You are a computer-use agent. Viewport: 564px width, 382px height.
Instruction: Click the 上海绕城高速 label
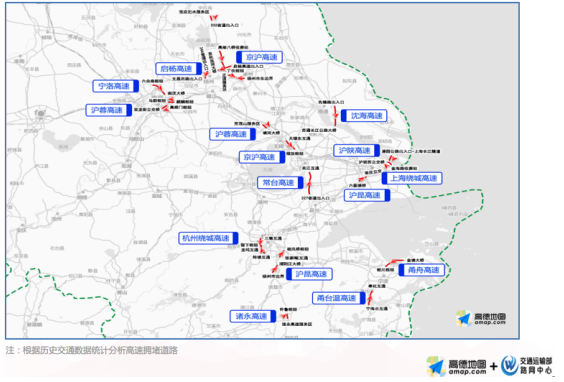click(412, 178)
